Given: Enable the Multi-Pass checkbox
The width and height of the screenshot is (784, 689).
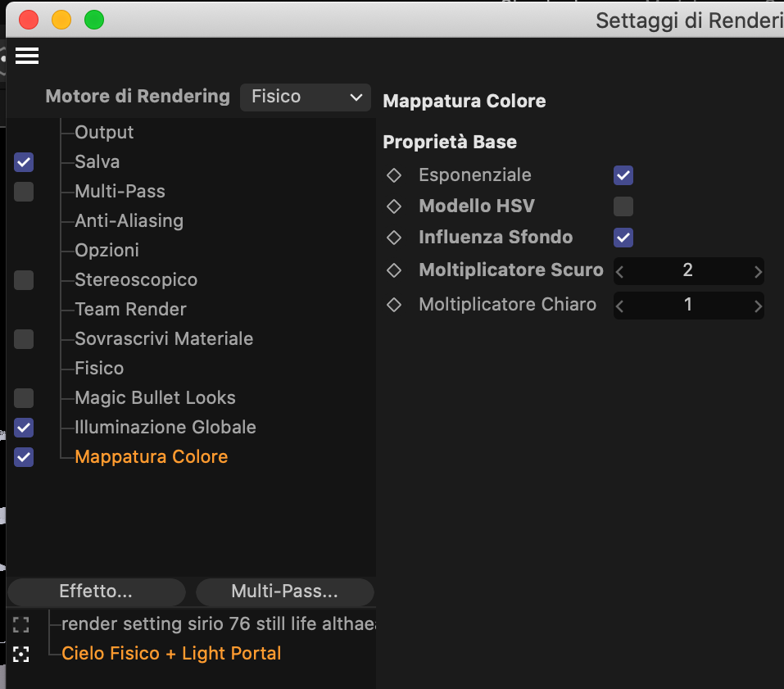Looking at the screenshot, I should [x=24, y=192].
